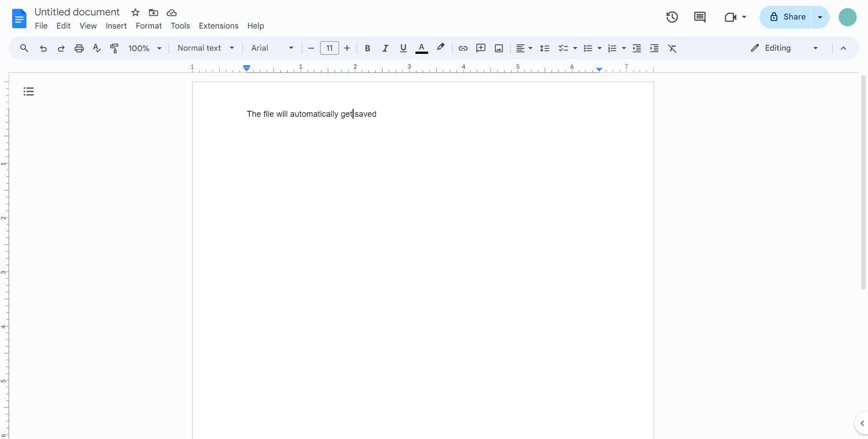Open version history via the clock icon
Screen dimensions: 868x439
point(672,17)
